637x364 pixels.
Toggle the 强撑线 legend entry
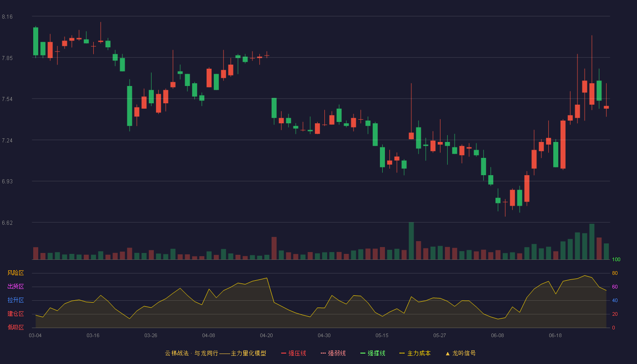coord(373,353)
